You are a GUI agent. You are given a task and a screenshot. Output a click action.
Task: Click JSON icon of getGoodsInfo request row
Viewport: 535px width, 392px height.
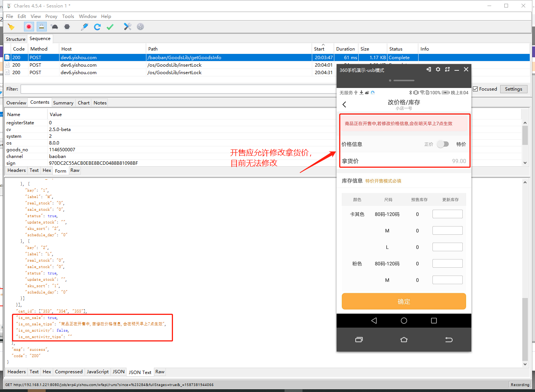(x=7, y=57)
